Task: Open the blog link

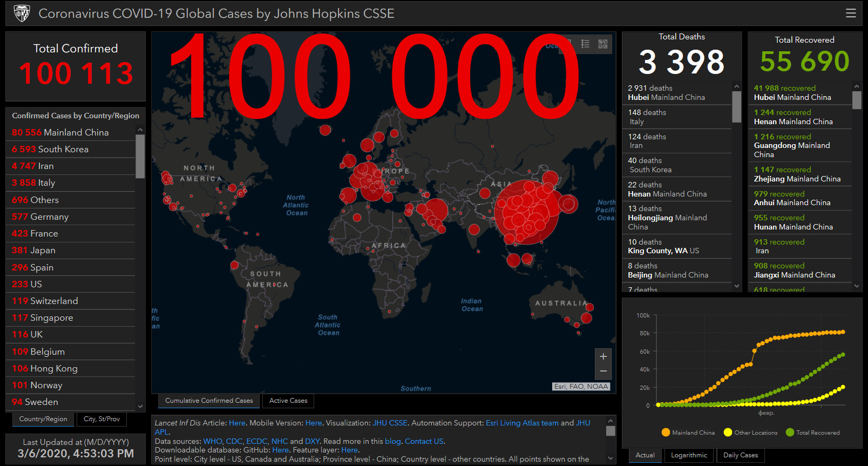Action: pos(392,442)
